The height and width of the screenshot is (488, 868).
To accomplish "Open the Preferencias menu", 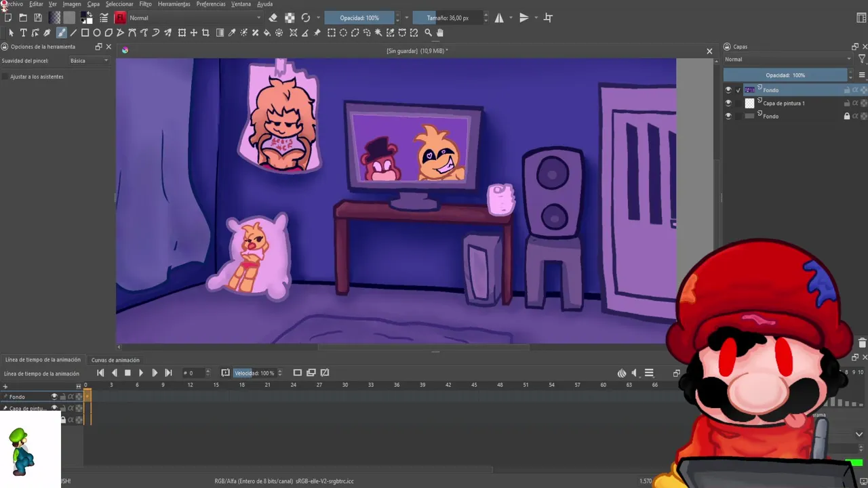I will click(x=211, y=4).
